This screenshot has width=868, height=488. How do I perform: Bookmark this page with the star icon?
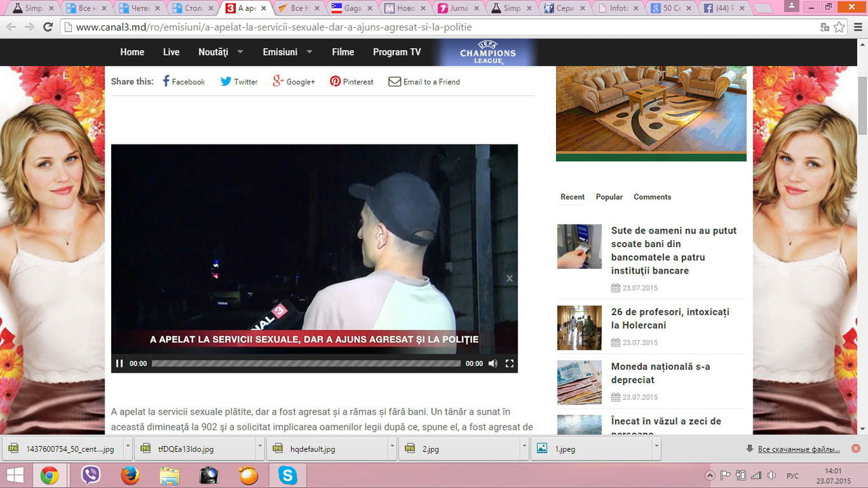click(840, 27)
